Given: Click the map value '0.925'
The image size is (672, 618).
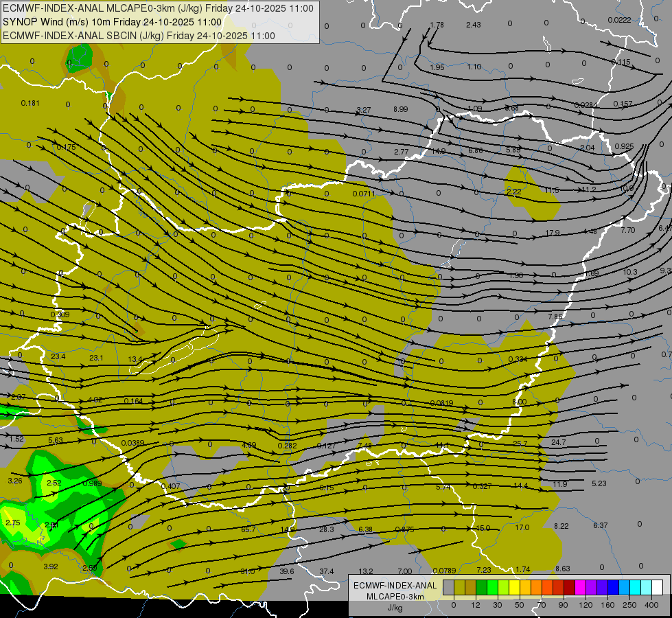Looking at the screenshot, I should coord(624,146).
